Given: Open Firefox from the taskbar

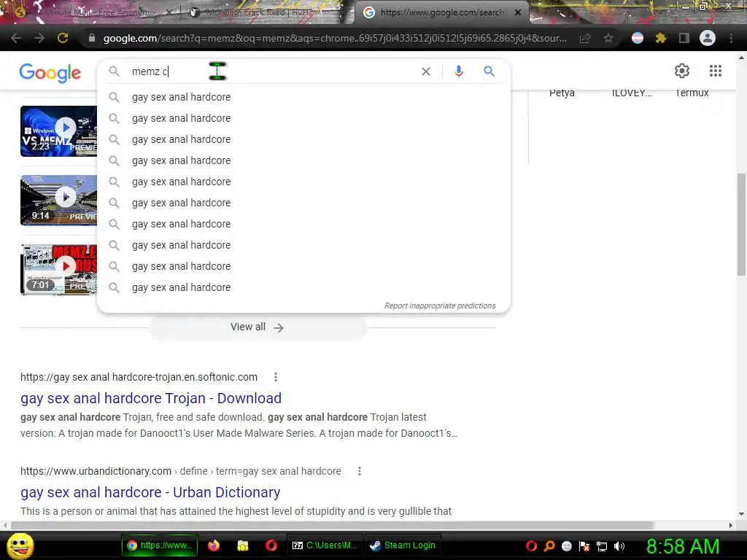Looking at the screenshot, I should [x=214, y=545].
